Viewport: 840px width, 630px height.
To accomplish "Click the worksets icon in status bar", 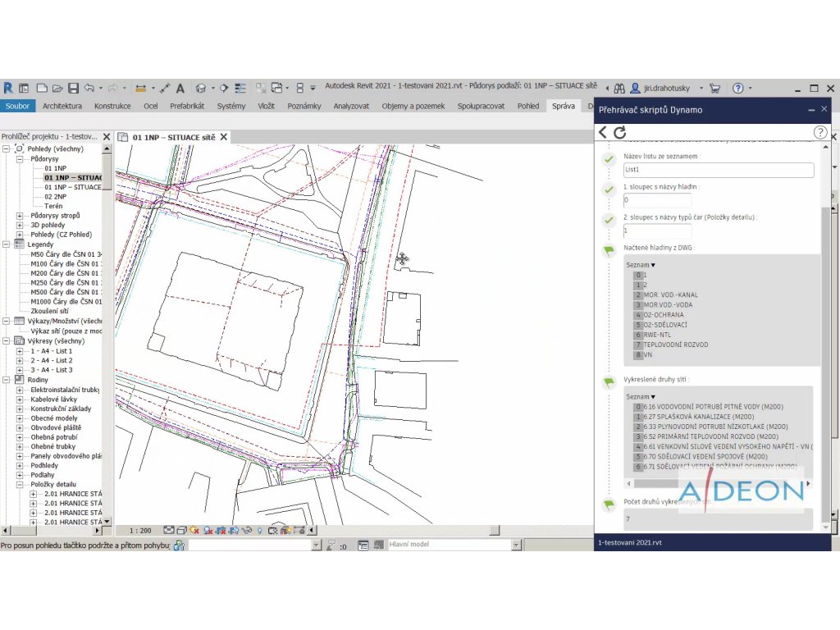I will (x=179, y=546).
